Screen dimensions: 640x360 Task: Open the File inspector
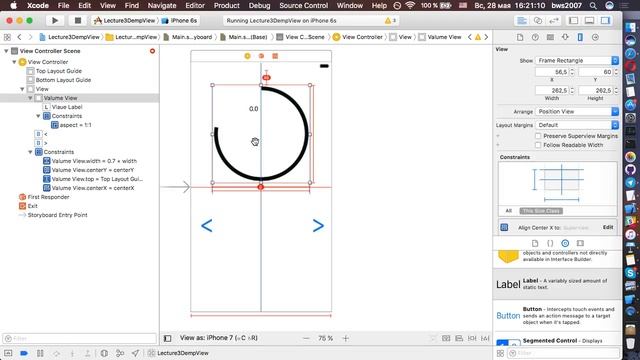pos(520,37)
